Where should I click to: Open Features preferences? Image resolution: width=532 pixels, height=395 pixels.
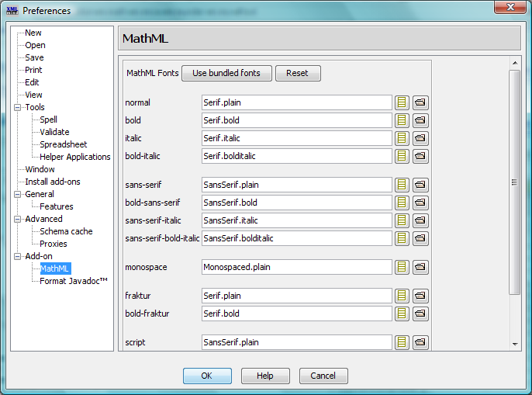57,206
